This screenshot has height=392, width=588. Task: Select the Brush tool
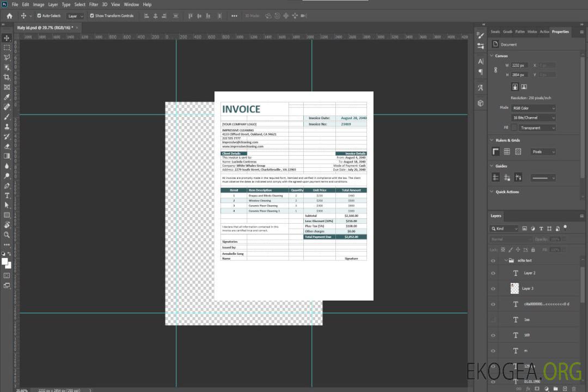pyautogui.click(x=7, y=117)
